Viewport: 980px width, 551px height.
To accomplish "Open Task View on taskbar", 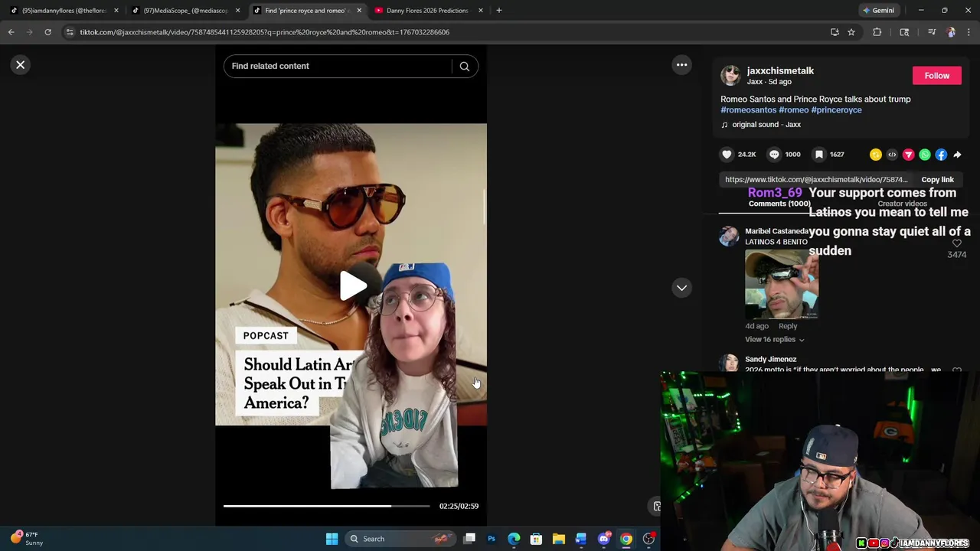I will pyautogui.click(x=469, y=539).
